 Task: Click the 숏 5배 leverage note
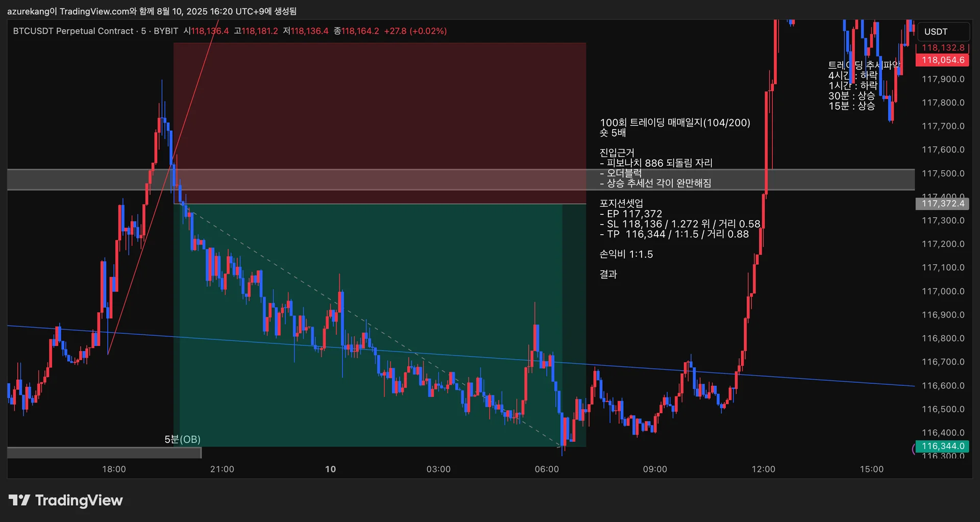(612, 133)
